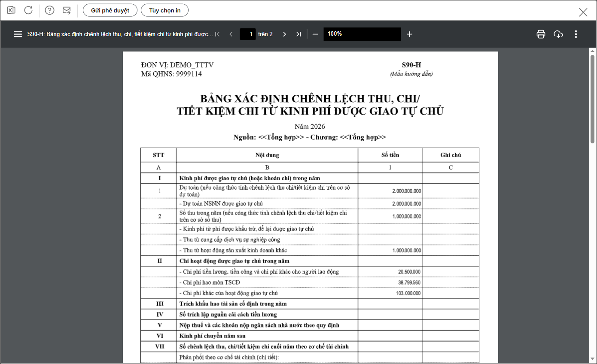Open the three-dot more options menu

[x=576, y=34]
